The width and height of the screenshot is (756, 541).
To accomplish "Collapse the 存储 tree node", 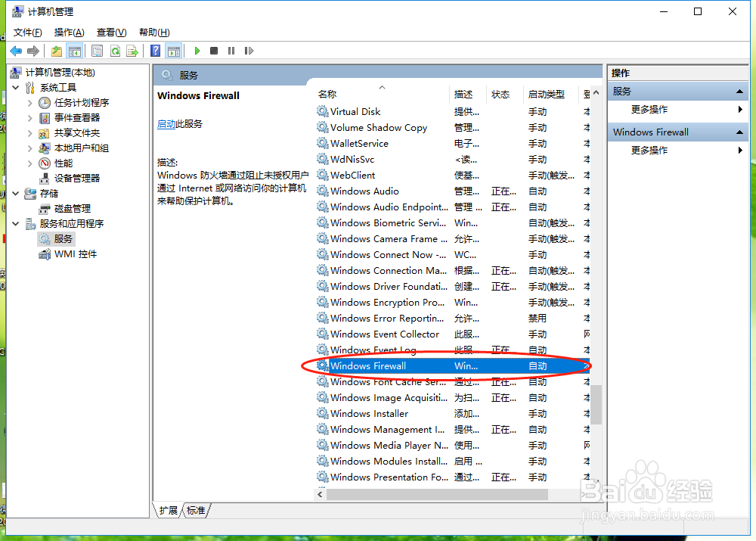I will [16, 194].
